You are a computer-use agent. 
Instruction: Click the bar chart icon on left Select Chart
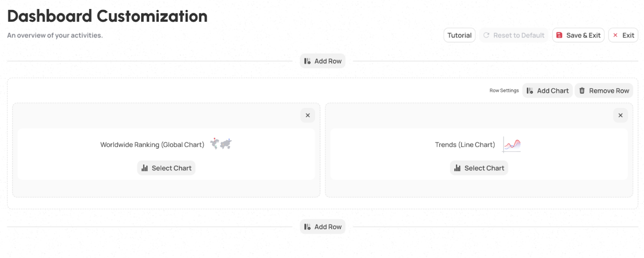tap(145, 168)
